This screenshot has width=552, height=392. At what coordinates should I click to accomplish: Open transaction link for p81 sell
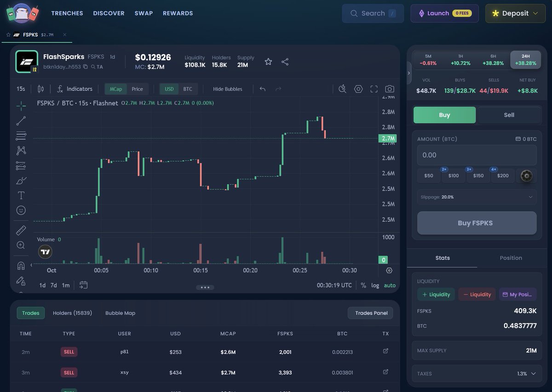click(x=385, y=351)
